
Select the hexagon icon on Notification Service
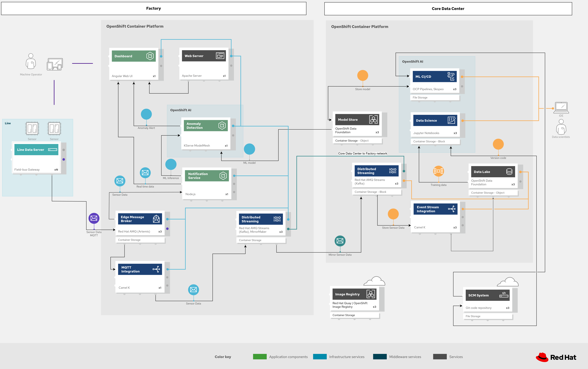223,176
